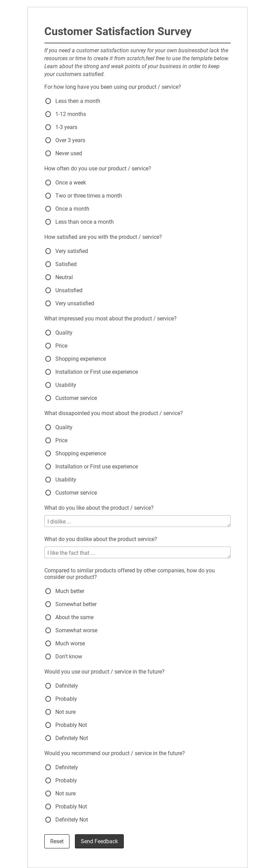
Task: Choose "Customer service" under what disappointed you
Action: [x=48, y=493]
